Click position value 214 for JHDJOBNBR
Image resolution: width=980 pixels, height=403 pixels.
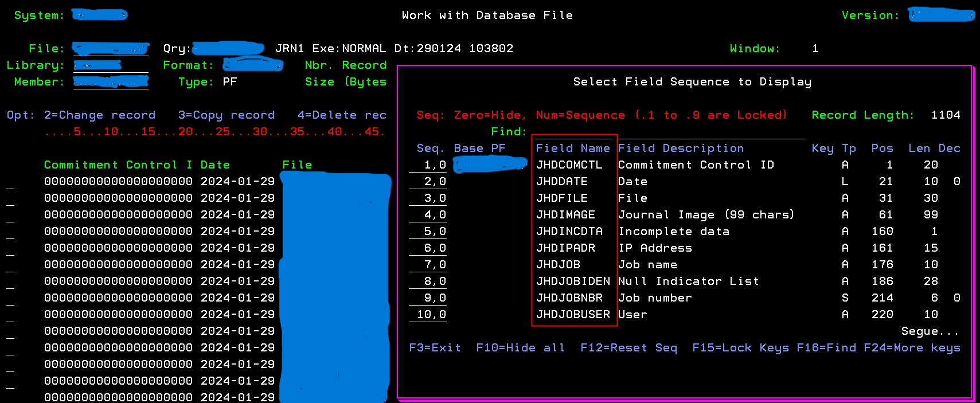tap(882, 298)
